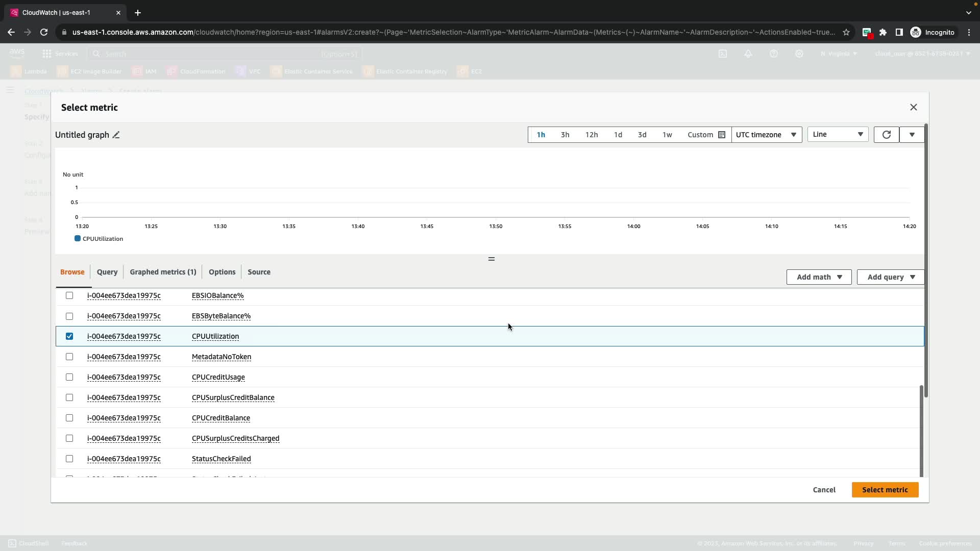
Task: Click the StatusCheckFailed metric link
Action: coord(221,459)
